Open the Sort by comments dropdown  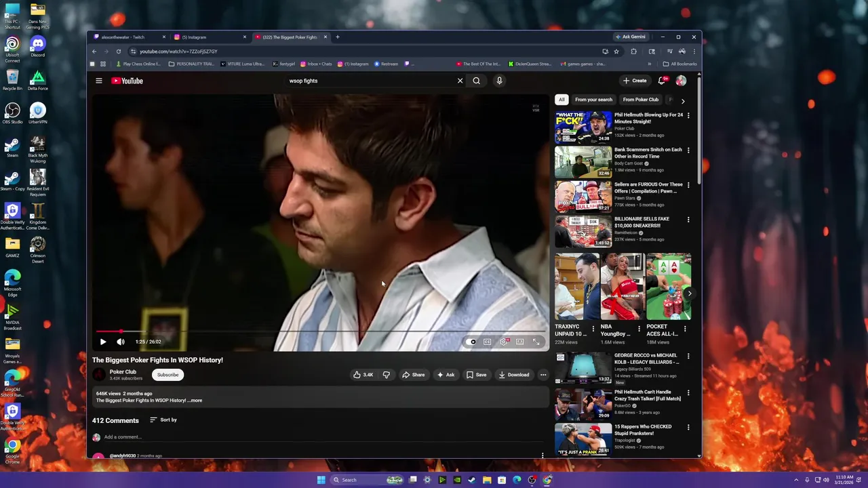[163, 420]
